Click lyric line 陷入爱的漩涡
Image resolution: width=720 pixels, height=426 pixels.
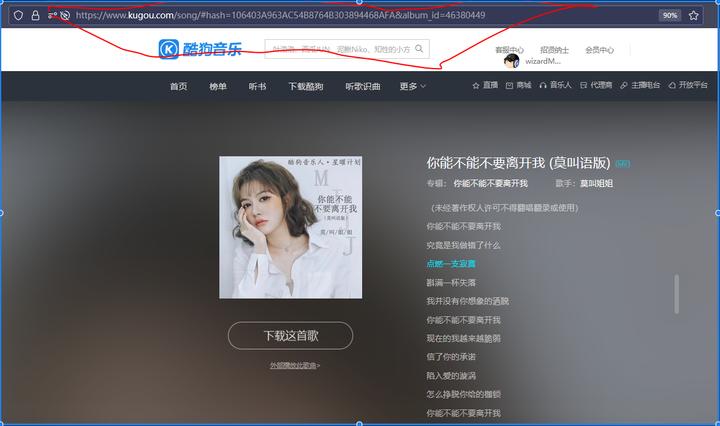pos(451,376)
